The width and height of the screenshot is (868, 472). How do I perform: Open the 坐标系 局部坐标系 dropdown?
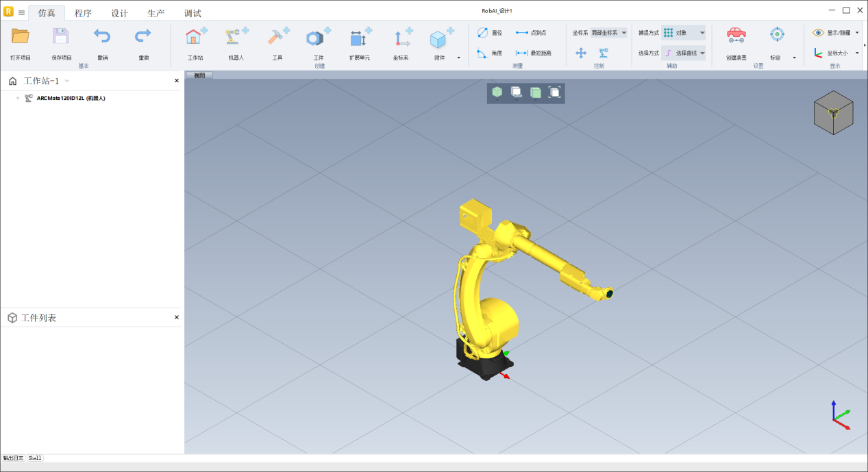tap(609, 33)
